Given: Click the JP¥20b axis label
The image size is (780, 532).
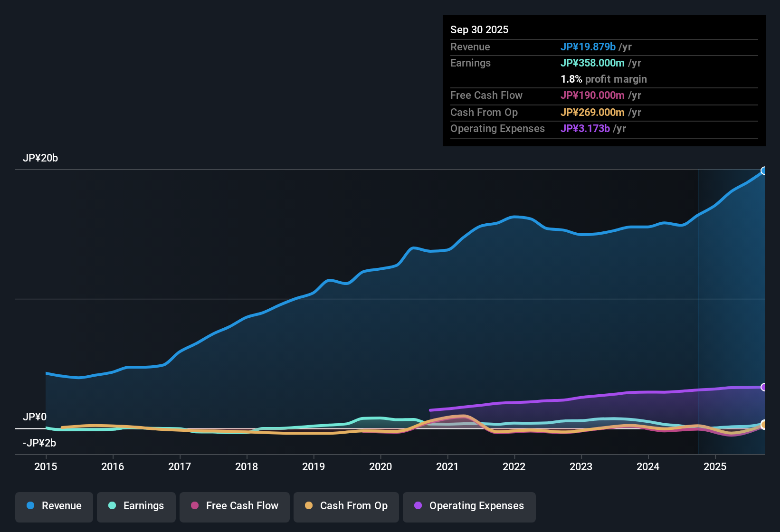Looking at the screenshot, I should [41, 158].
